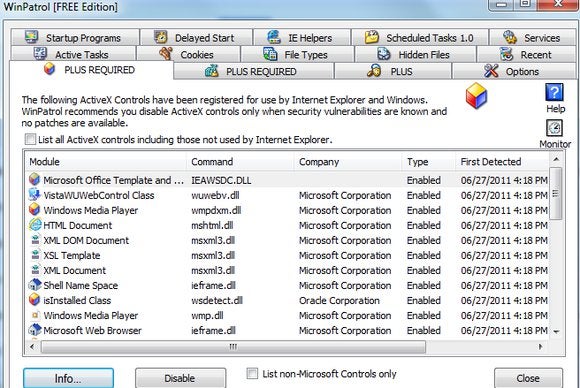Open the IE Helpers tab

(x=301, y=37)
